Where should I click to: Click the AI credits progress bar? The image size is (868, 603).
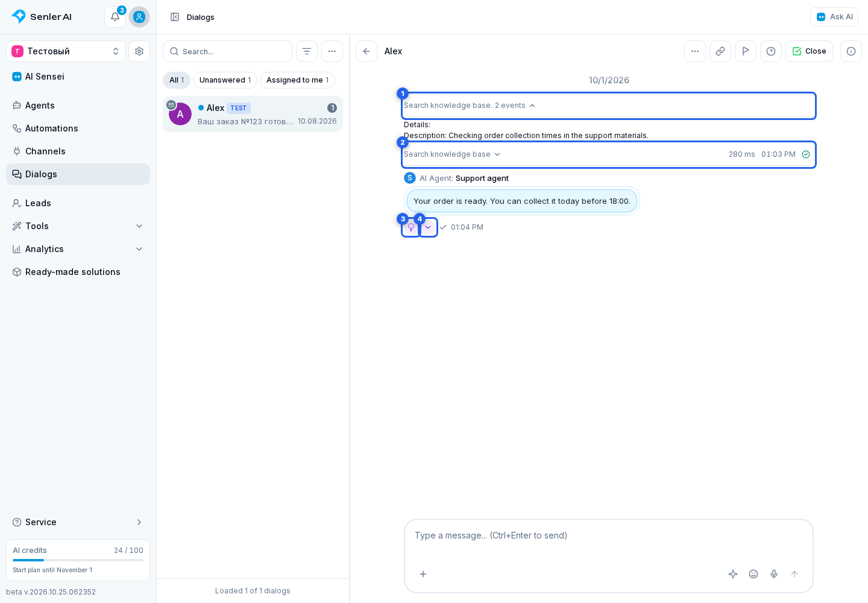78,560
